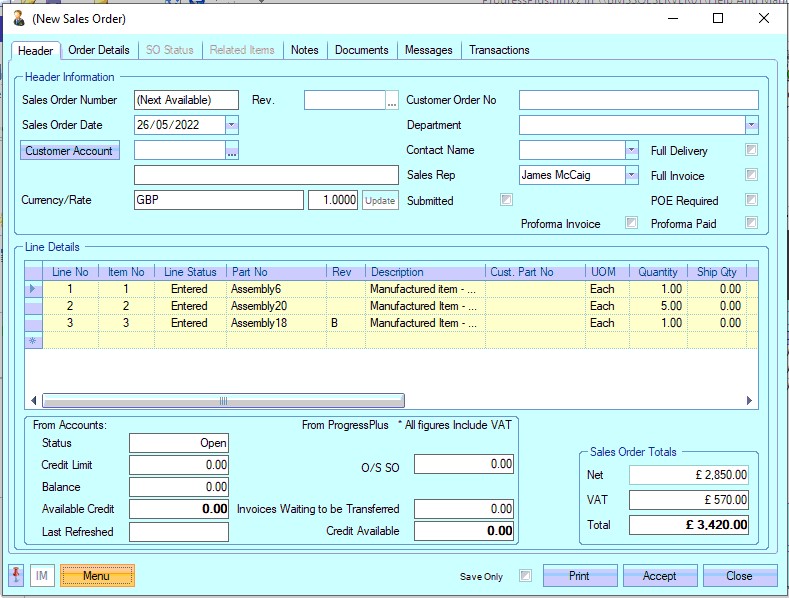The height and width of the screenshot is (598, 789).
Task: Tick the Proforma Invoice checkbox
Action: click(631, 223)
